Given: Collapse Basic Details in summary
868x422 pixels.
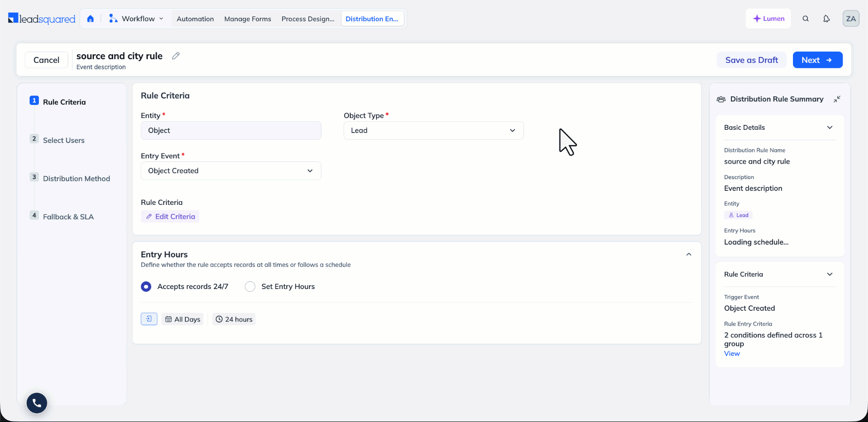Looking at the screenshot, I should pos(830,128).
